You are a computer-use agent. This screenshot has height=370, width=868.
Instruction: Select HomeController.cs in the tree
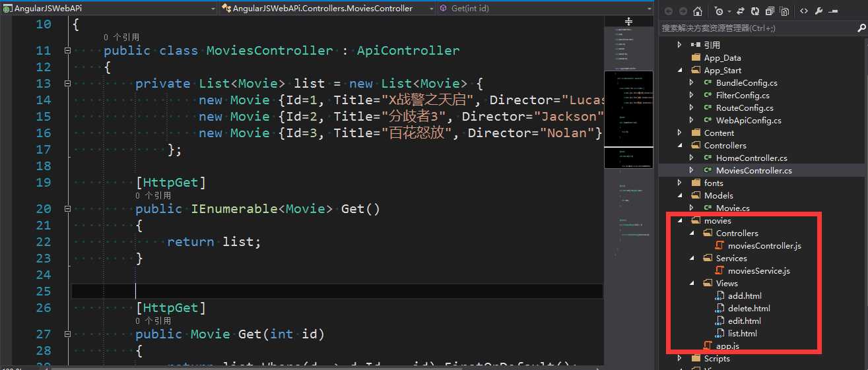(x=751, y=158)
